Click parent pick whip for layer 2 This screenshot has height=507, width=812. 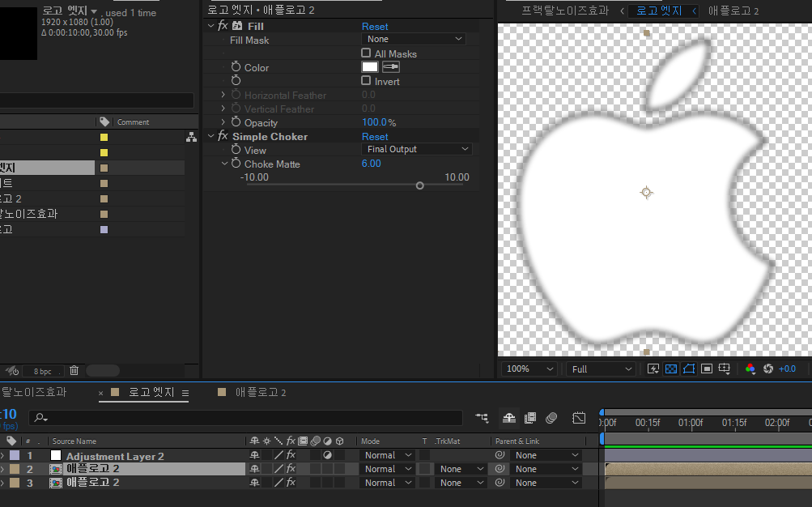click(500, 469)
